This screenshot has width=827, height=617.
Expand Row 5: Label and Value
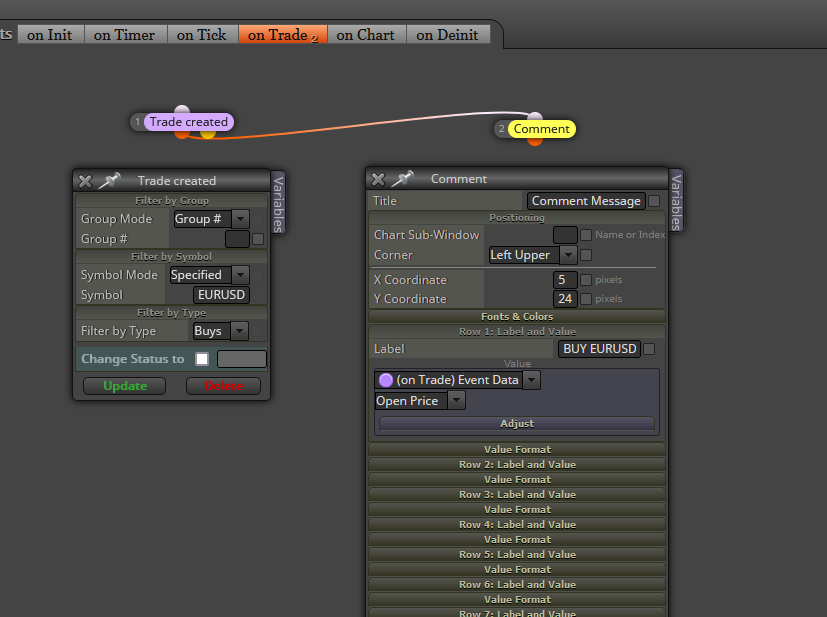coord(517,555)
